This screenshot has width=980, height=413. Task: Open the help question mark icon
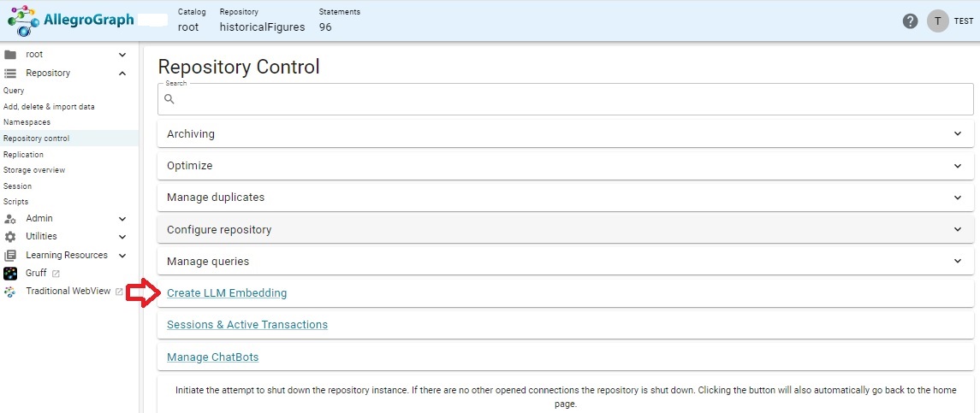click(x=911, y=21)
